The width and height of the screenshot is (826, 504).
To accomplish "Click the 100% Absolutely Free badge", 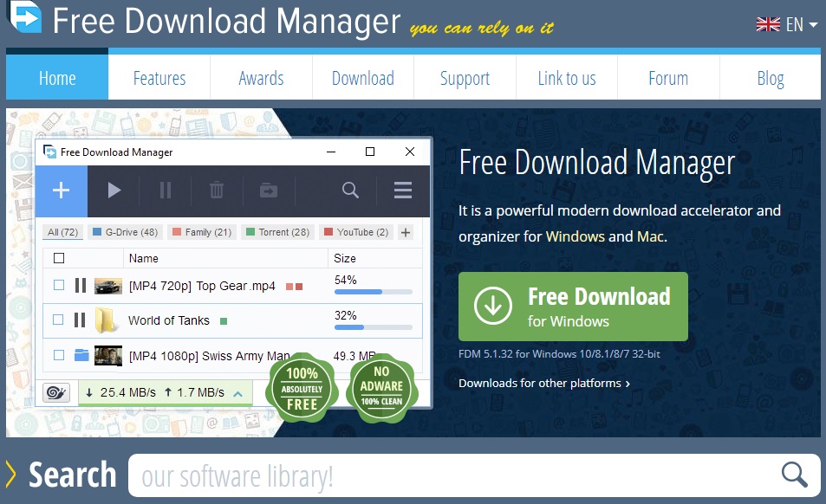I will 302,388.
